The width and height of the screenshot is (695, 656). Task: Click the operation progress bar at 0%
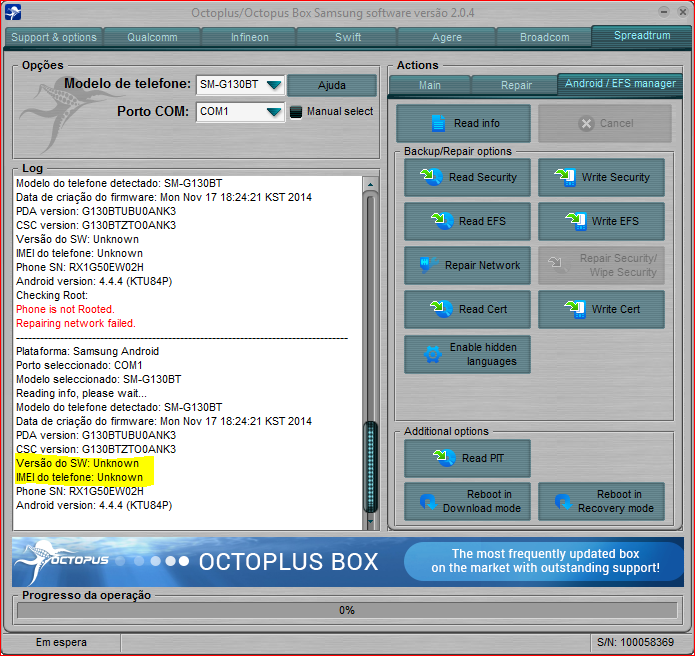click(347, 610)
